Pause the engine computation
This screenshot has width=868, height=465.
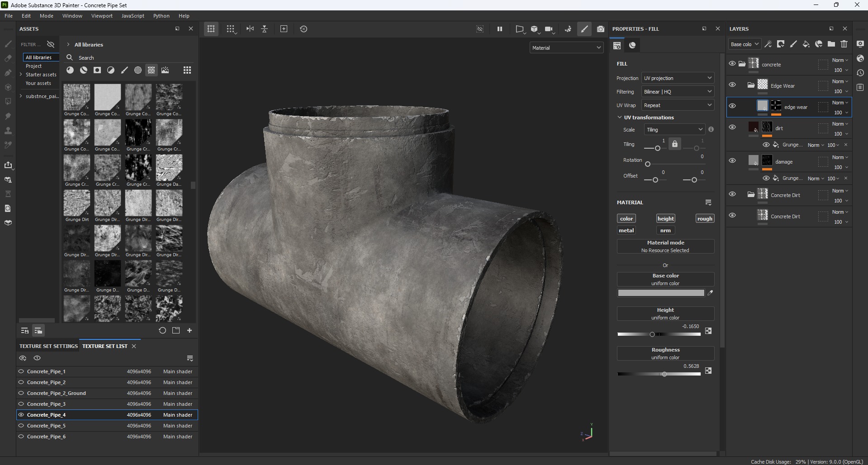tap(500, 29)
